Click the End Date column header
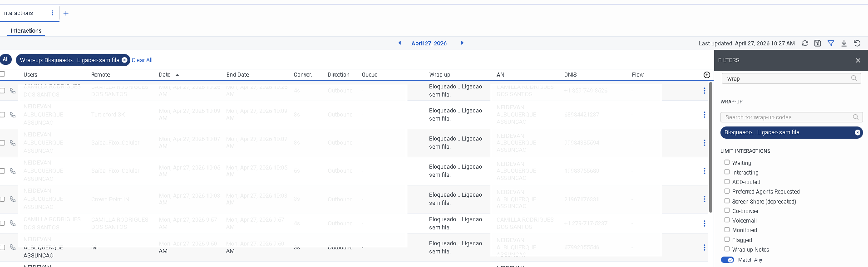 click(x=238, y=75)
